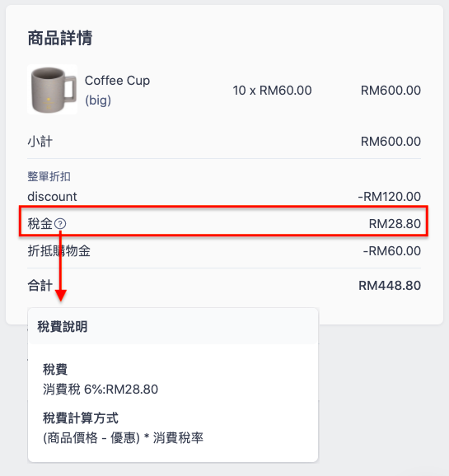The image size is (449, 476).
Task: Click the 整單折扣 section label
Action: pyautogui.click(x=49, y=176)
